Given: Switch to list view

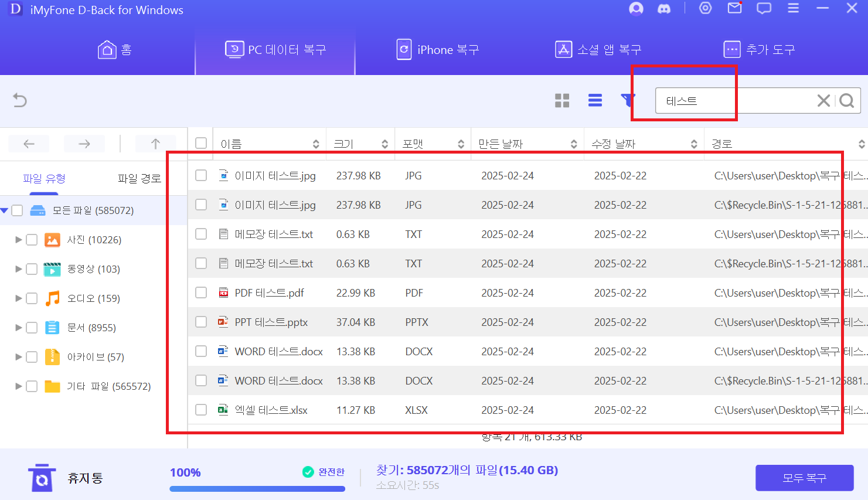Looking at the screenshot, I should [x=595, y=101].
